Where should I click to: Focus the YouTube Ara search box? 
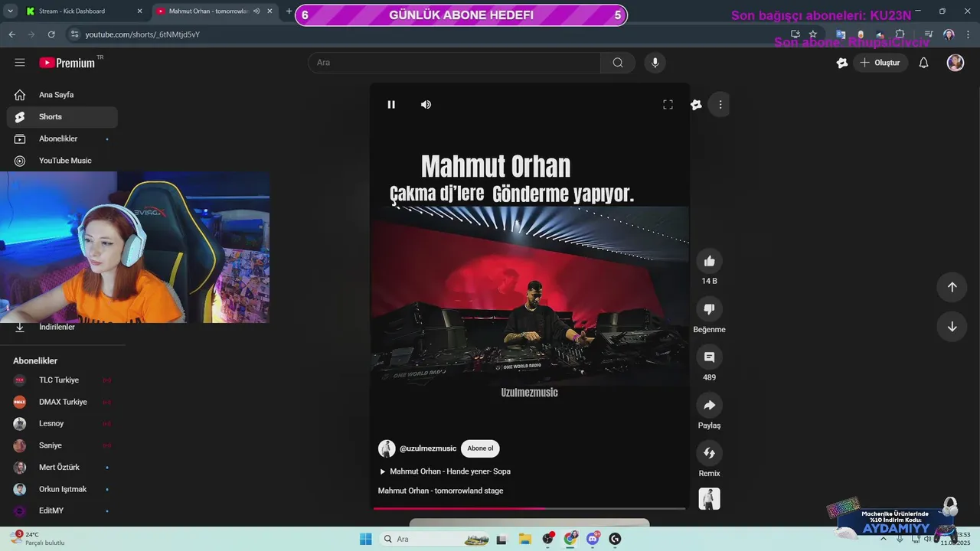[455, 63]
